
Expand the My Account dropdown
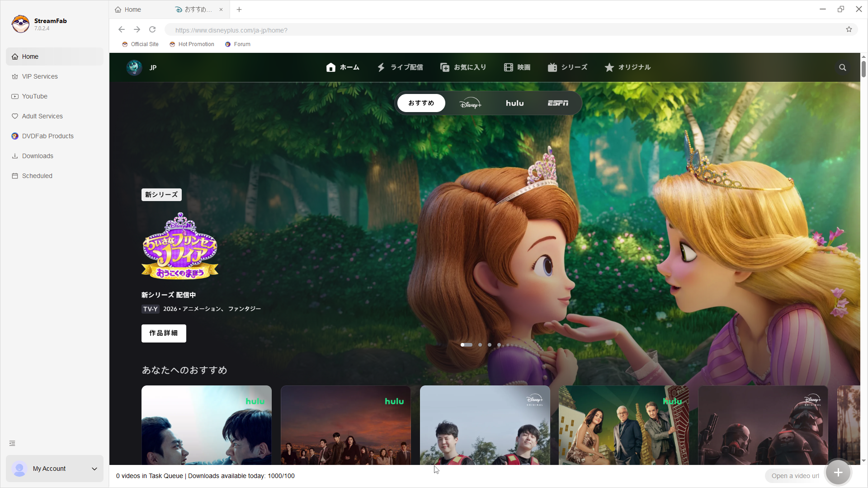94,469
